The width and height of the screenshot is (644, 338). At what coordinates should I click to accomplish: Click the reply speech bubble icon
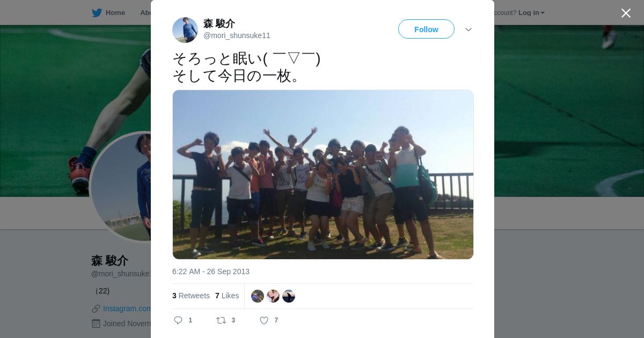(178, 320)
